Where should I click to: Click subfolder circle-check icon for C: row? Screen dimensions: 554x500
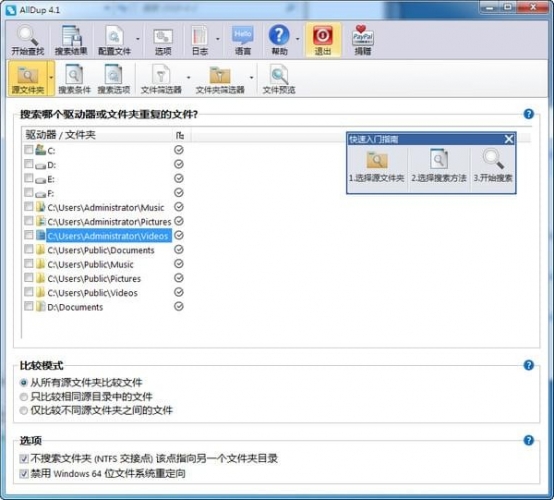[179, 150]
